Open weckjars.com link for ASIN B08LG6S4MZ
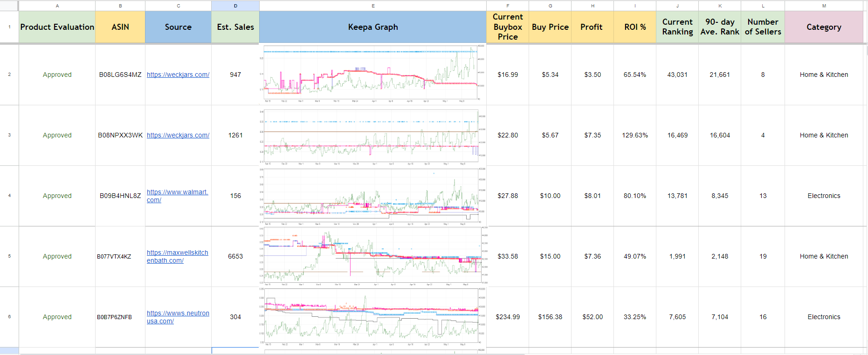 [178, 75]
